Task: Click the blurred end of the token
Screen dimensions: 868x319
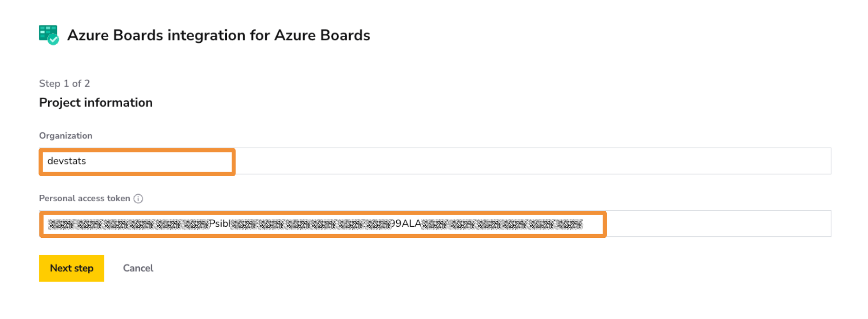Action: click(502, 224)
